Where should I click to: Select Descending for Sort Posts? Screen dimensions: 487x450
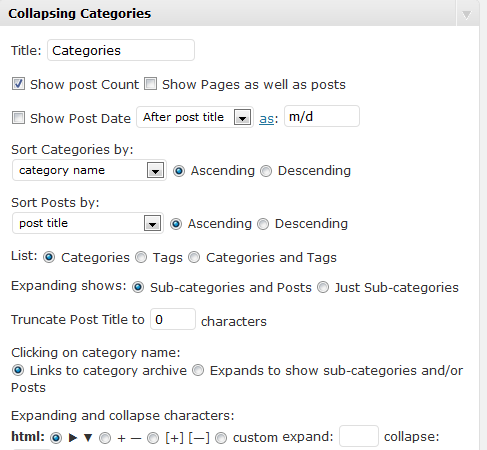pyautogui.click(x=263, y=224)
